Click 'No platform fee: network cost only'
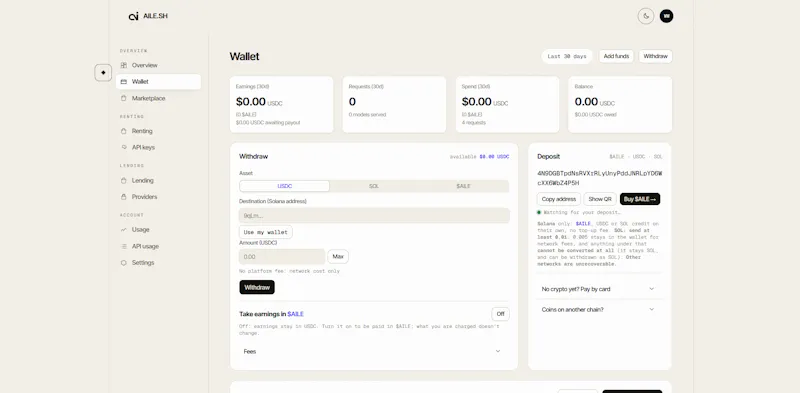Viewport: 800px width, 393px height. [289, 271]
